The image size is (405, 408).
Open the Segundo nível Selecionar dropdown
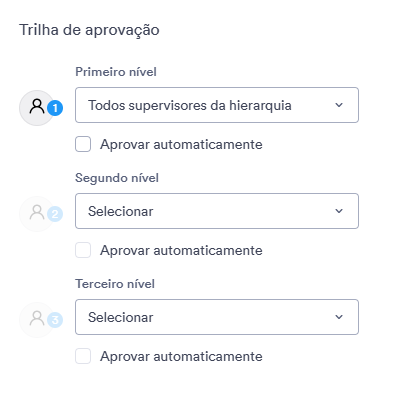click(217, 211)
